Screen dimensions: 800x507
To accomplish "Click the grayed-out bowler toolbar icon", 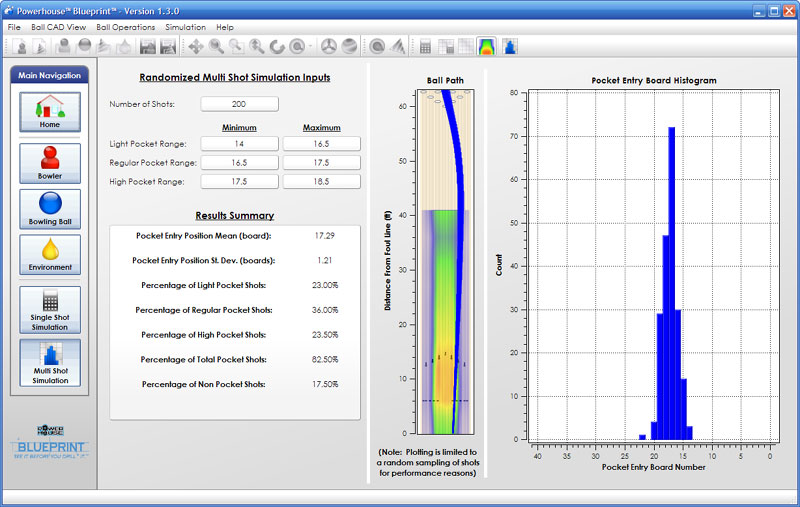I will pyautogui.click(x=64, y=47).
